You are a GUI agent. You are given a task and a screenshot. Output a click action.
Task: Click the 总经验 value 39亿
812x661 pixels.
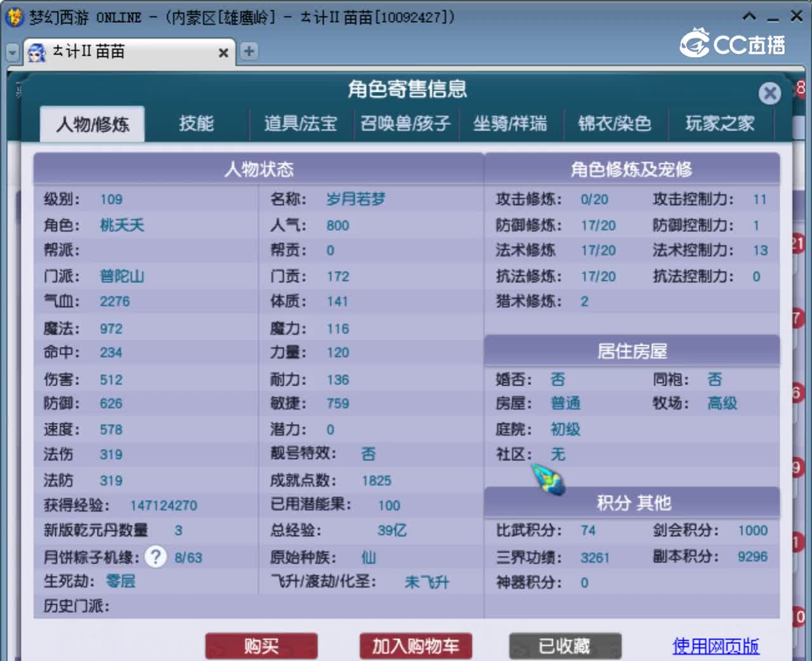(392, 530)
